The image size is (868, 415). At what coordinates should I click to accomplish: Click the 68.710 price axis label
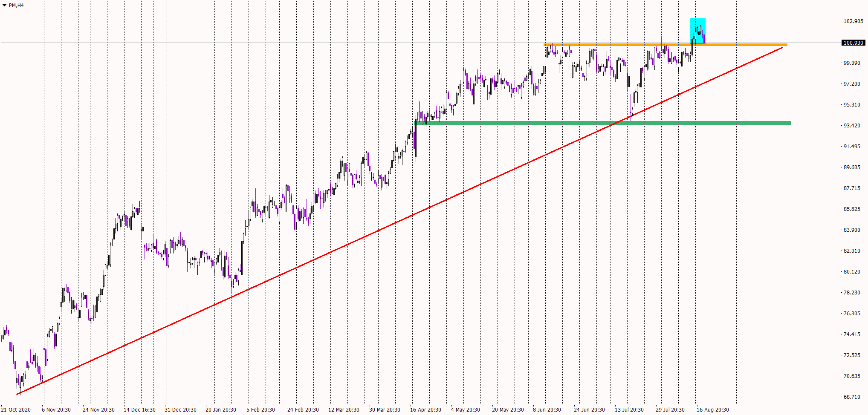[852, 397]
